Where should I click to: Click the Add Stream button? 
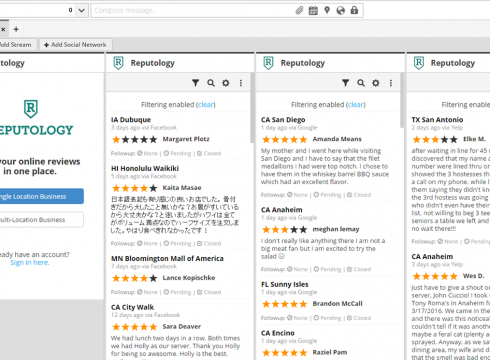17,45
